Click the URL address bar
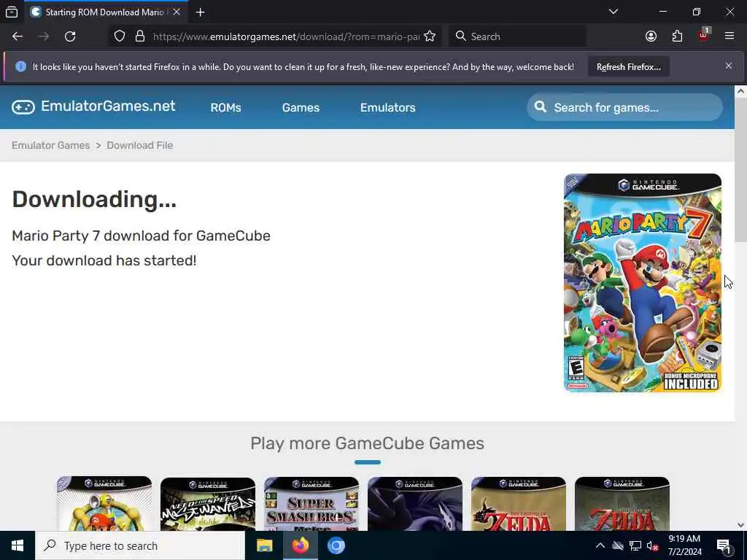The width and height of the screenshot is (747, 560). (x=286, y=36)
